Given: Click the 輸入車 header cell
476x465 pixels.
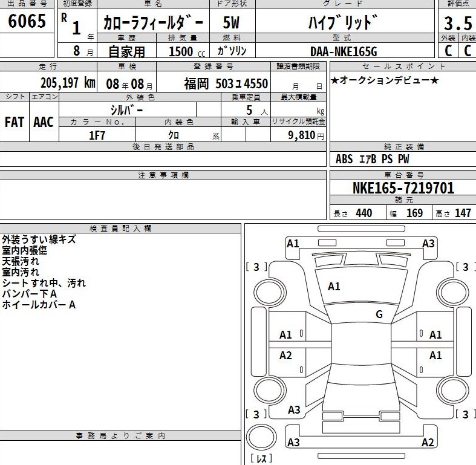Looking at the screenshot, I should point(246,122).
